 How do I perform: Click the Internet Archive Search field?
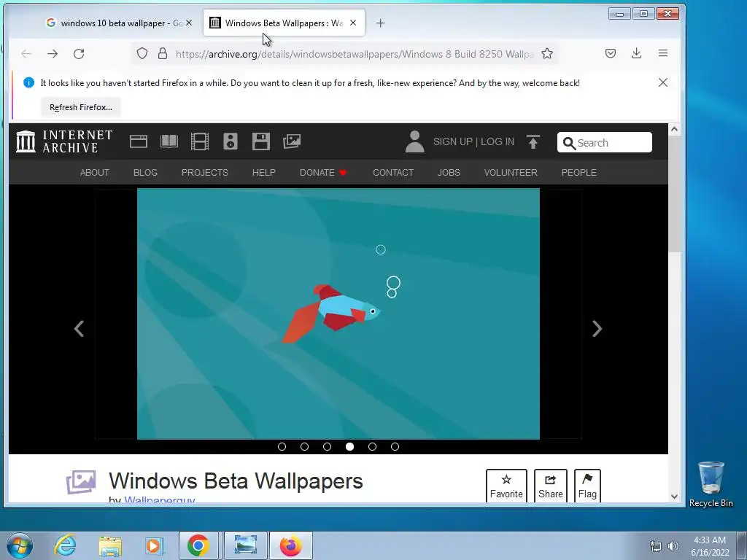[605, 142]
